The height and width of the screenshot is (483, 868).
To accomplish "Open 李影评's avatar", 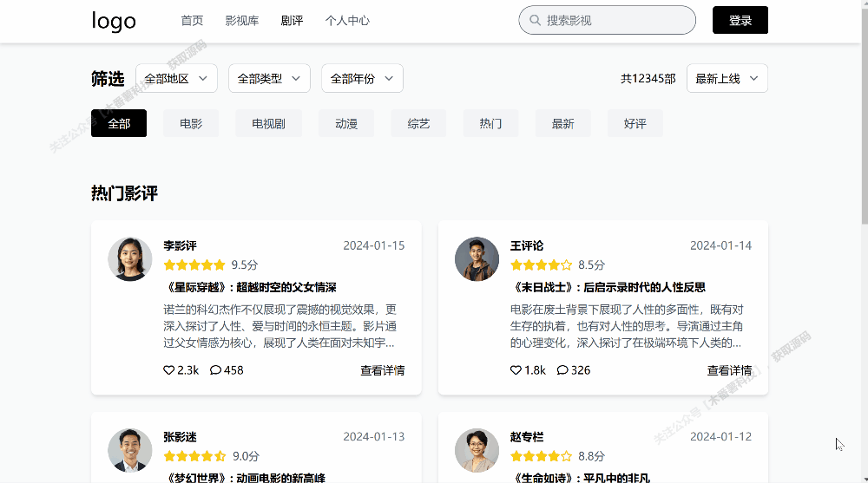I will pos(130,259).
